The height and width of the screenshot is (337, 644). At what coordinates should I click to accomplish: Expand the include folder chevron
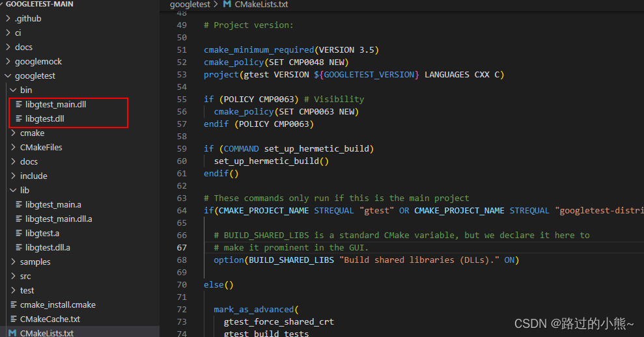click(14, 176)
